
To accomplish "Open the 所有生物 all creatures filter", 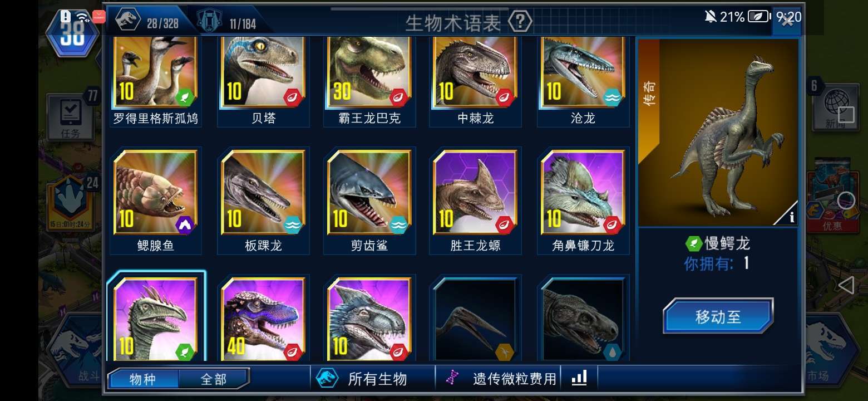I will tap(362, 379).
